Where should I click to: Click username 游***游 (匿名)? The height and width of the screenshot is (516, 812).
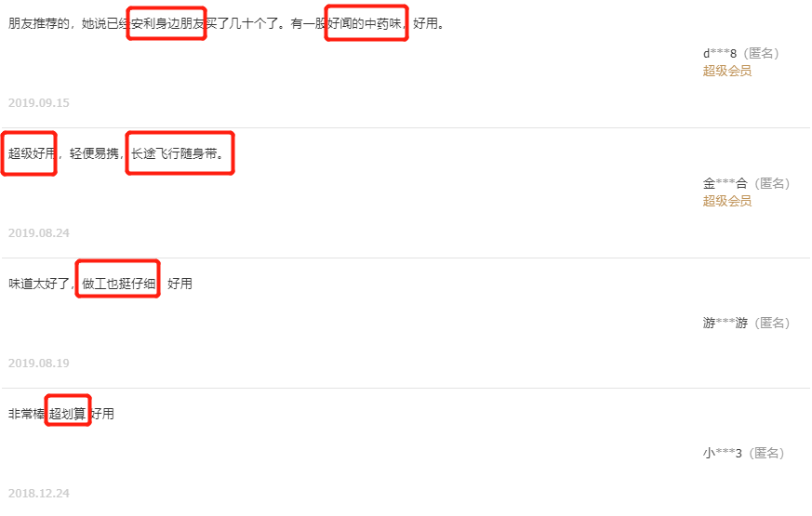tap(746, 323)
